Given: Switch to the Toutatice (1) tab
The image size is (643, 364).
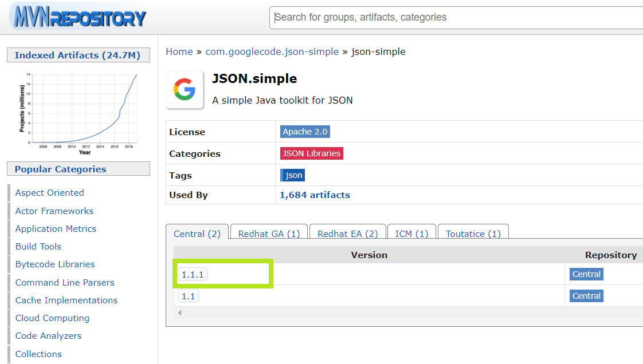Looking at the screenshot, I should (x=473, y=234).
